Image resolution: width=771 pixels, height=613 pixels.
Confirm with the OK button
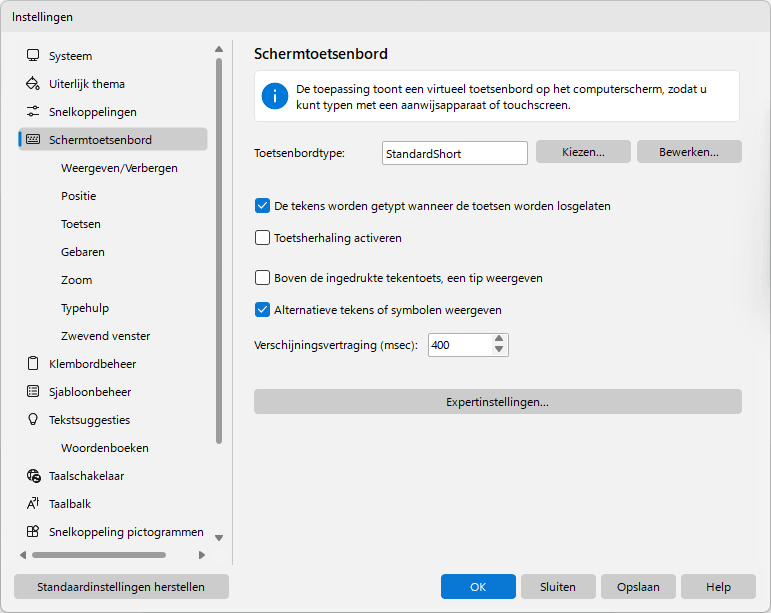478,586
